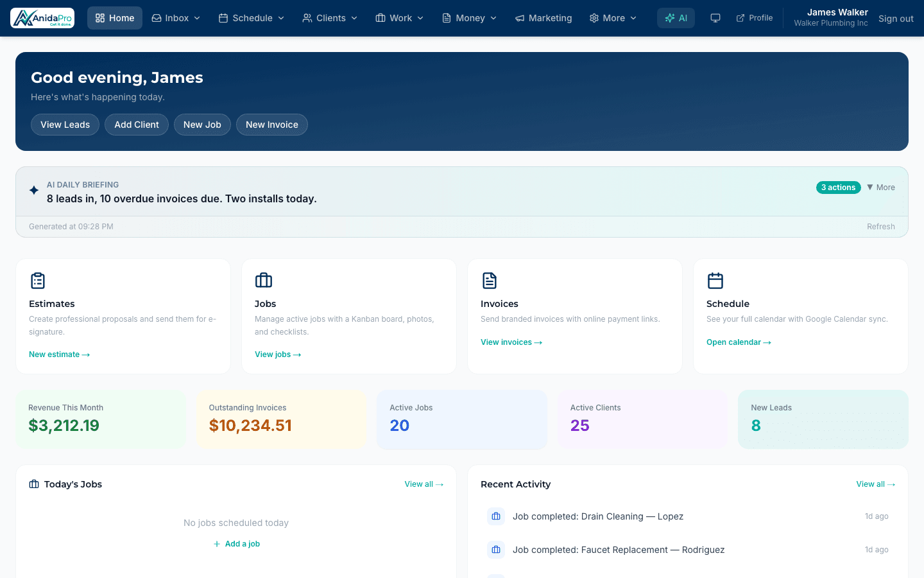Image resolution: width=924 pixels, height=578 pixels.
Task: Click the AnidaPro logo
Action: pyautogui.click(x=42, y=18)
